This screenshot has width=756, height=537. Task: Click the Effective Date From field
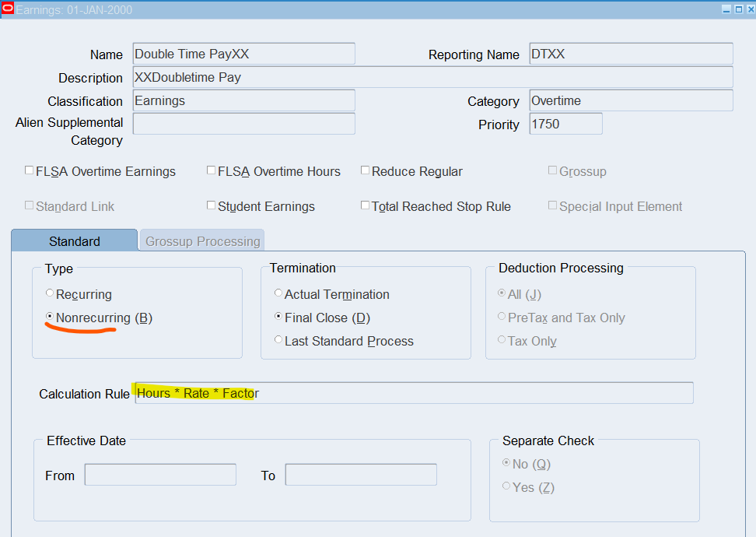(x=159, y=475)
